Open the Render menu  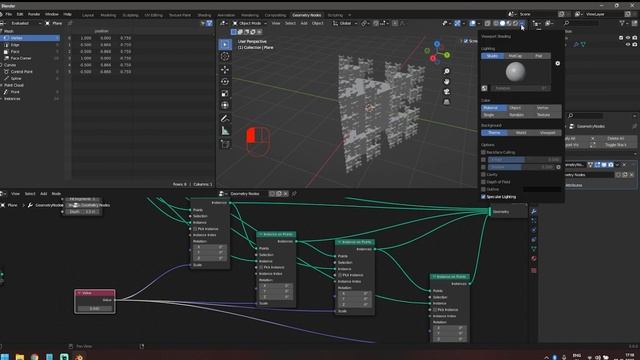(x=34, y=14)
